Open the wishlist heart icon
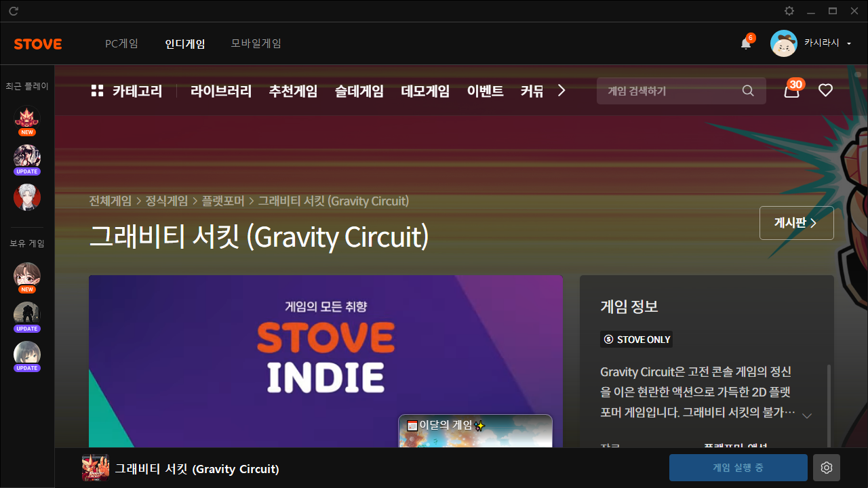 (x=825, y=91)
